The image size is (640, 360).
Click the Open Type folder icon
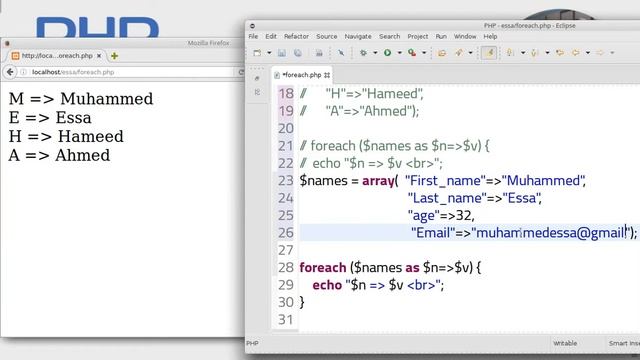coord(442,53)
